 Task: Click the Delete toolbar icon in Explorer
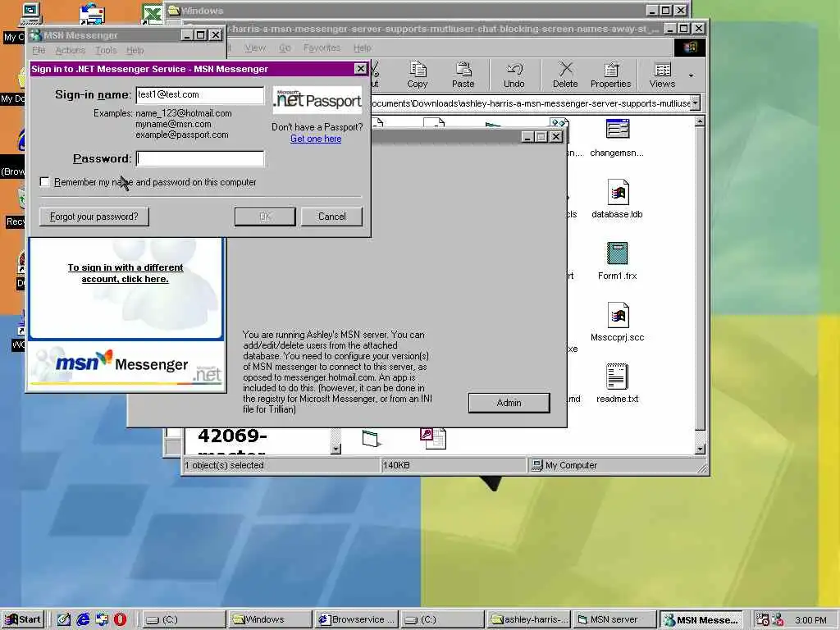coord(565,75)
